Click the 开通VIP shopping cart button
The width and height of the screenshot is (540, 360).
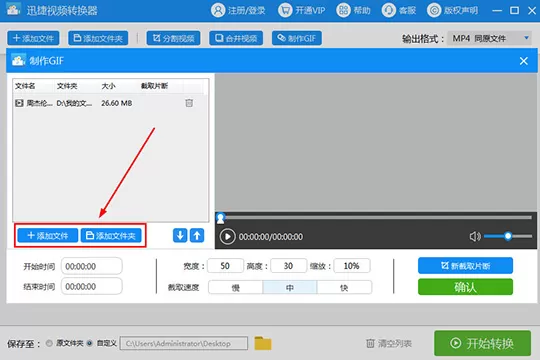(x=301, y=10)
